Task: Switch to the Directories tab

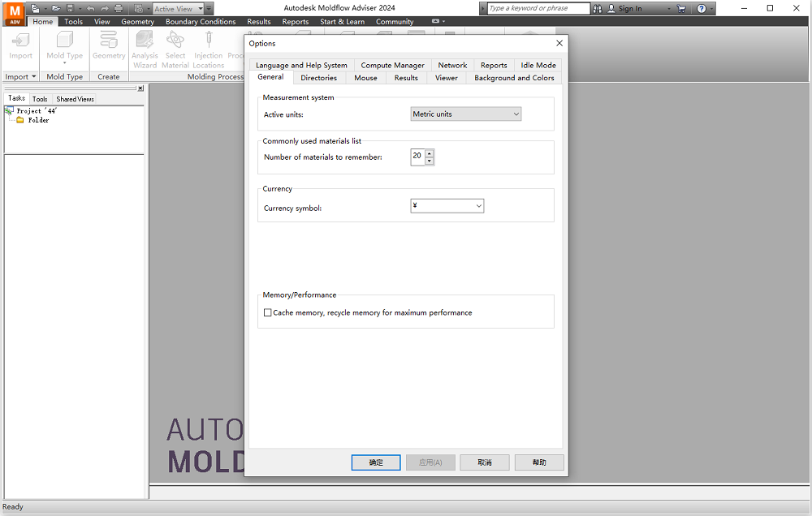Action: (318, 78)
